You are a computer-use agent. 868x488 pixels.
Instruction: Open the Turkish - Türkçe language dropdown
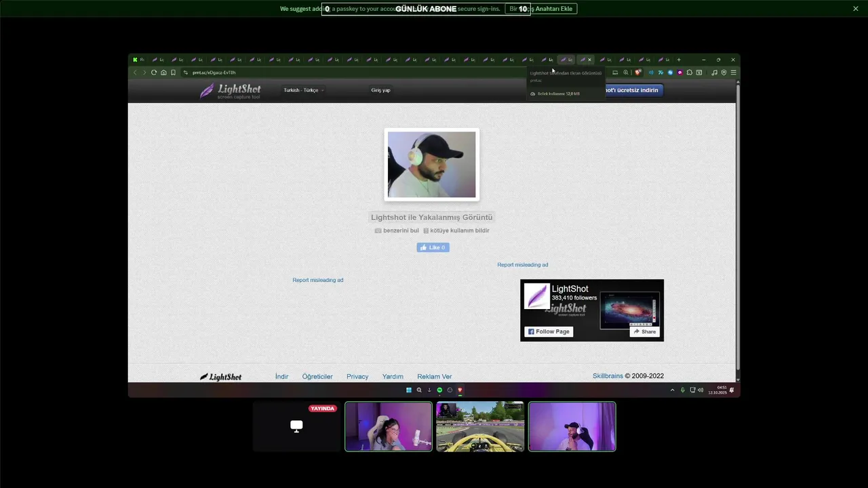(x=304, y=90)
